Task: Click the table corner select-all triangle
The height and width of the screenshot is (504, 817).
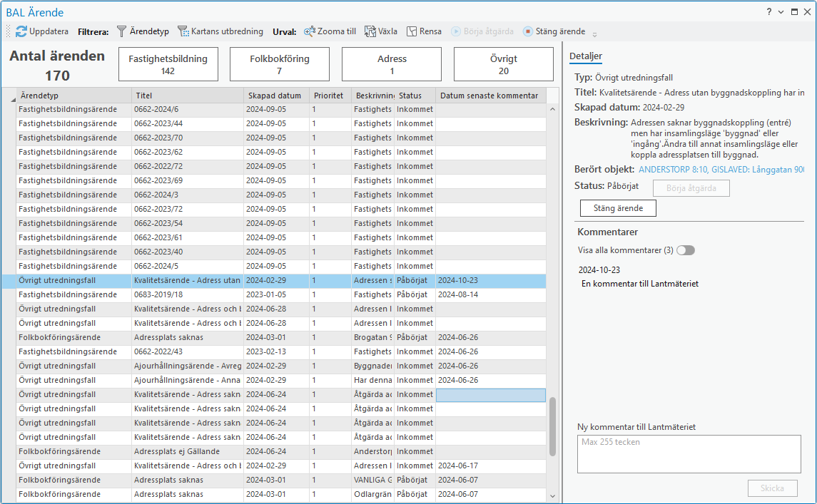Action: tap(12, 98)
